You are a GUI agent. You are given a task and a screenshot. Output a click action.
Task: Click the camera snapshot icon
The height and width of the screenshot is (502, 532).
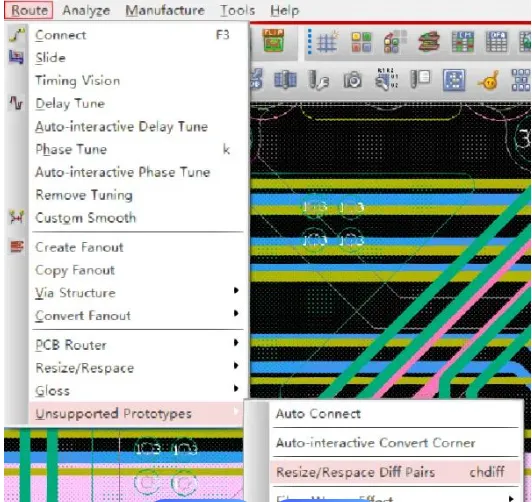tap(353, 81)
